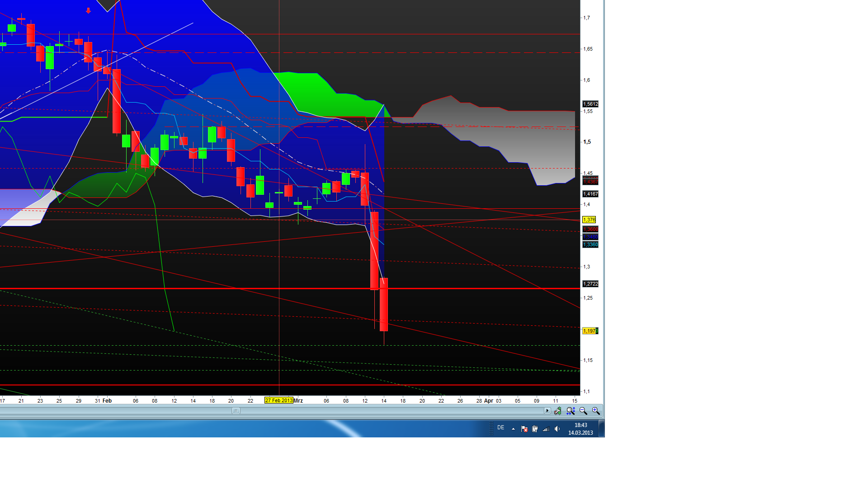Viewport: 868px width, 488px height.
Task: Open the clock showing 18:43
Action: [x=580, y=429]
